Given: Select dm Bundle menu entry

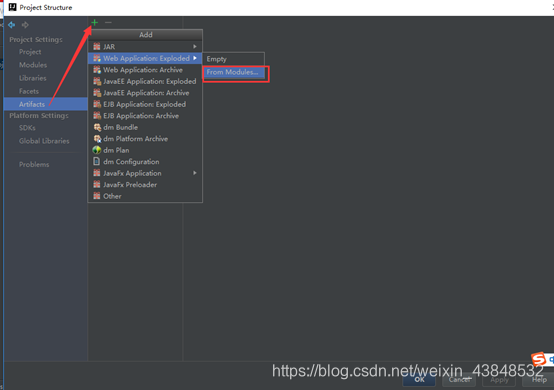Looking at the screenshot, I should point(145,127).
